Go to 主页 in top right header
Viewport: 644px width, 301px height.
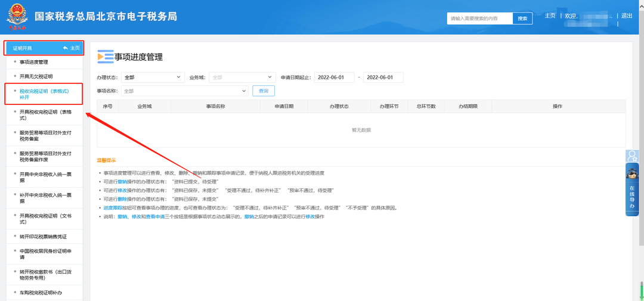tap(550, 15)
